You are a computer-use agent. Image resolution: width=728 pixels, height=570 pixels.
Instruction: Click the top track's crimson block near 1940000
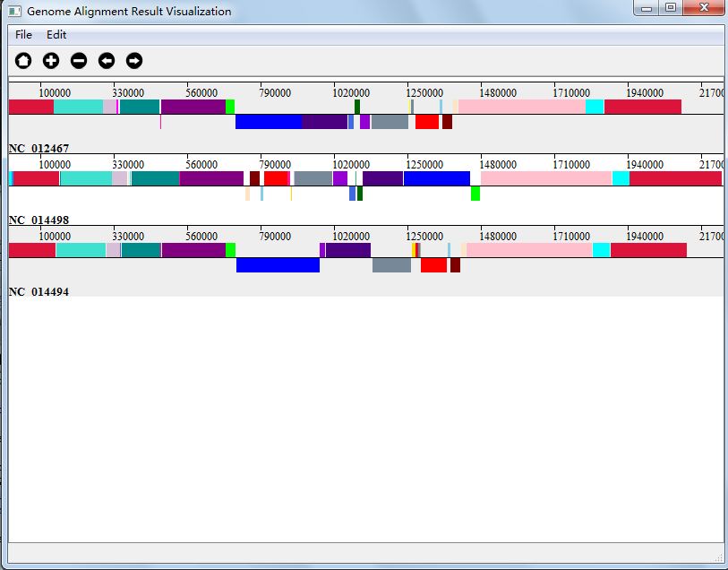point(643,107)
